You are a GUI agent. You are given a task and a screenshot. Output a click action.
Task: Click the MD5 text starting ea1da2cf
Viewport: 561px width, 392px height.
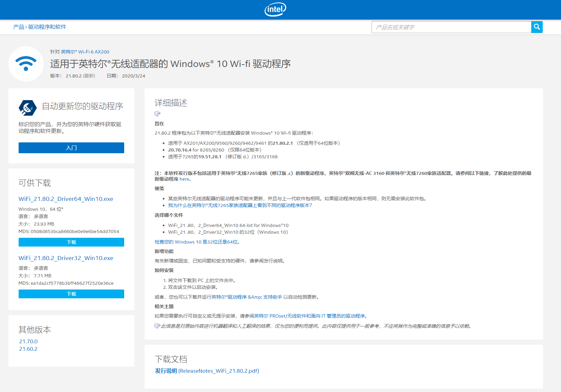coord(66,283)
